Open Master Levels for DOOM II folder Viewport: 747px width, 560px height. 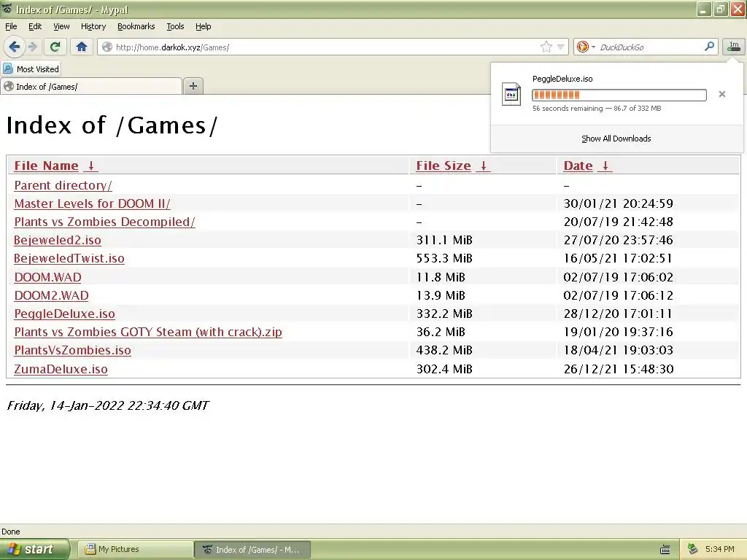pyautogui.click(x=92, y=203)
